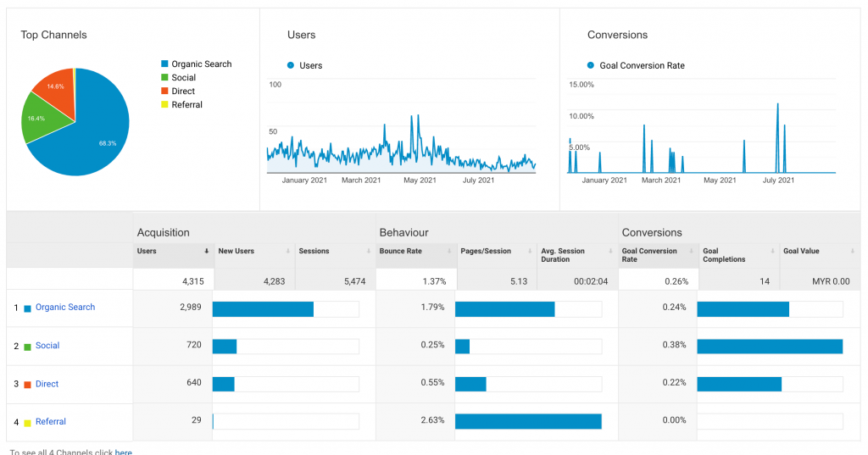This screenshot has width=868, height=455.
Task: Click the green Social row color square
Action: tap(27, 347)
